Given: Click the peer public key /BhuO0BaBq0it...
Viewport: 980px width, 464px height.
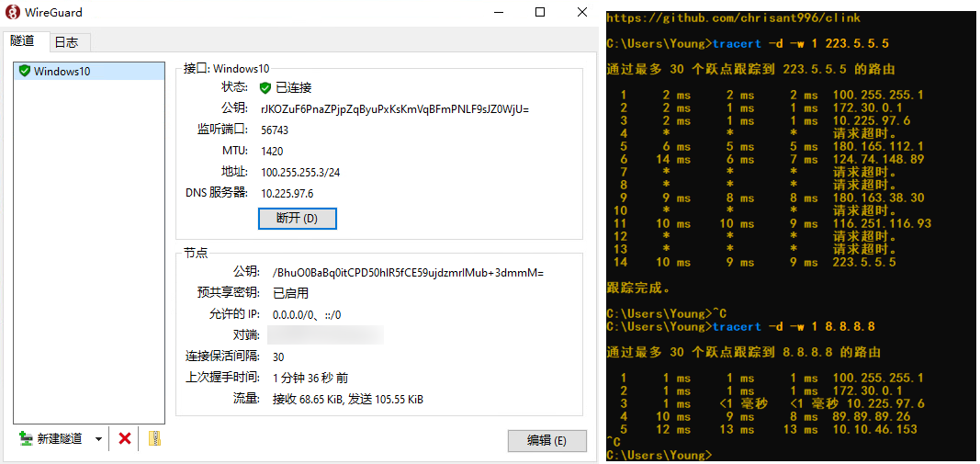Looking at the screenshot, I should (408, 273).
